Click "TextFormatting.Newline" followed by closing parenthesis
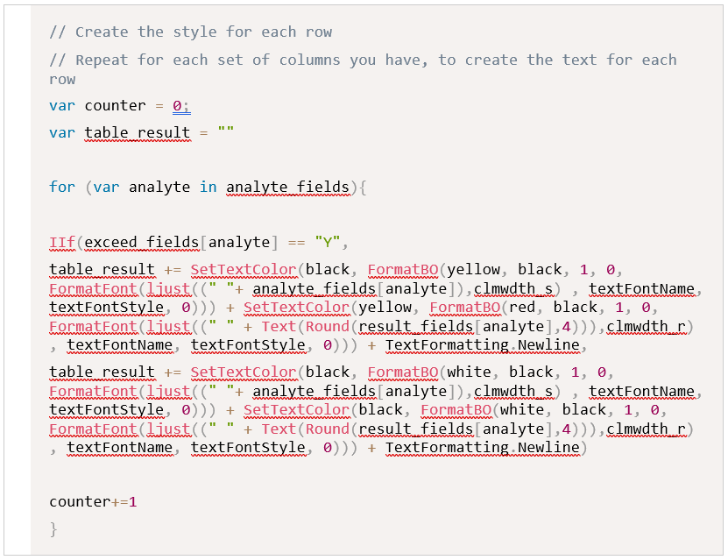 pyautogui.click(x=483, y=448)
